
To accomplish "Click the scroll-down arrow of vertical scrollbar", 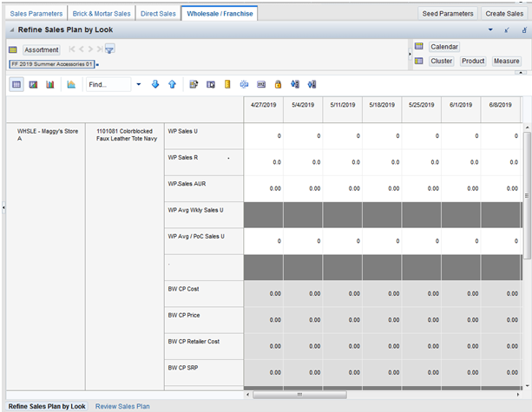I will click(528, 386).
